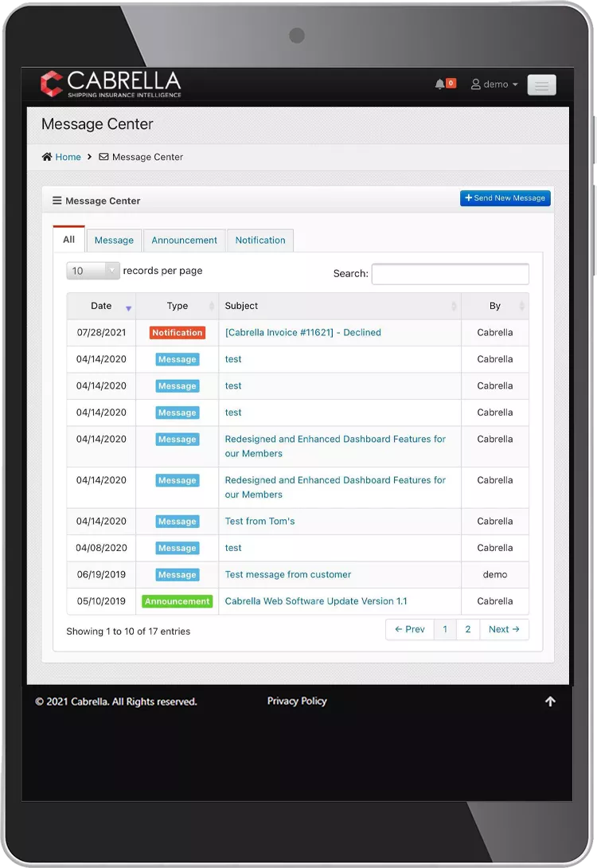Go to Prev page
Image resolution: width=597 pixels, height=868 pixels.
click(x=409, y=629)
